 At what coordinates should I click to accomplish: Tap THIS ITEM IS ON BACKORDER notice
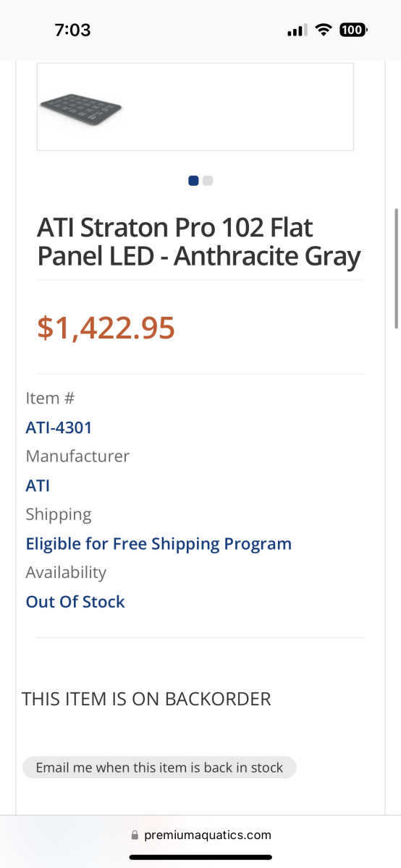pyautogui.click(x=146, y=699)
